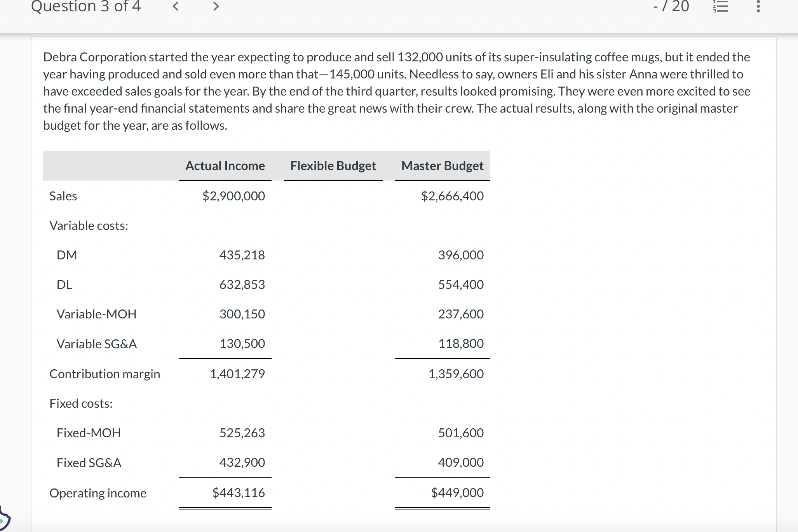
Task: Go to the previous question arrow
Action: 176,6
